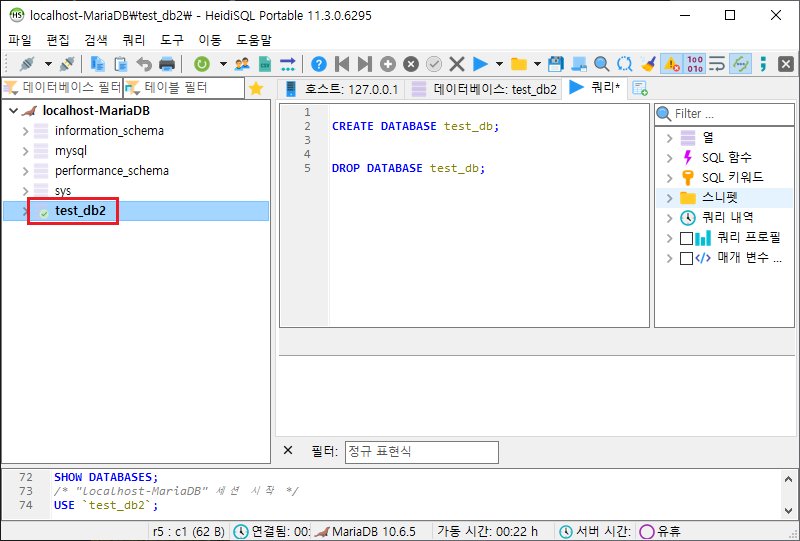
Task: Save the SQL with the floppy disk icon
Action: coord(556,64)
